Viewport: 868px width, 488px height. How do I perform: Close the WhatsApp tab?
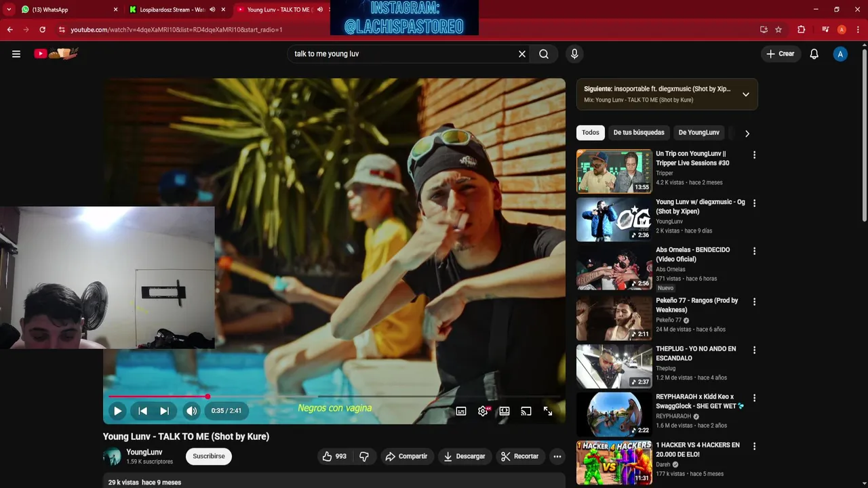click(115, 9)
